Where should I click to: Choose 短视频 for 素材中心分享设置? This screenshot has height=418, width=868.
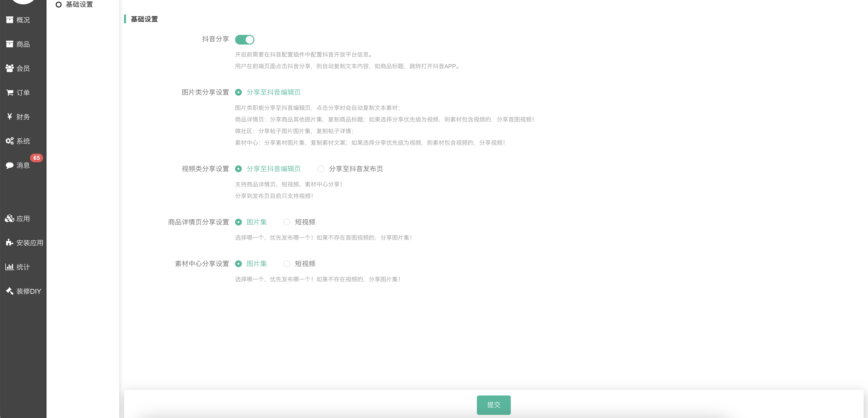point(287,264)
